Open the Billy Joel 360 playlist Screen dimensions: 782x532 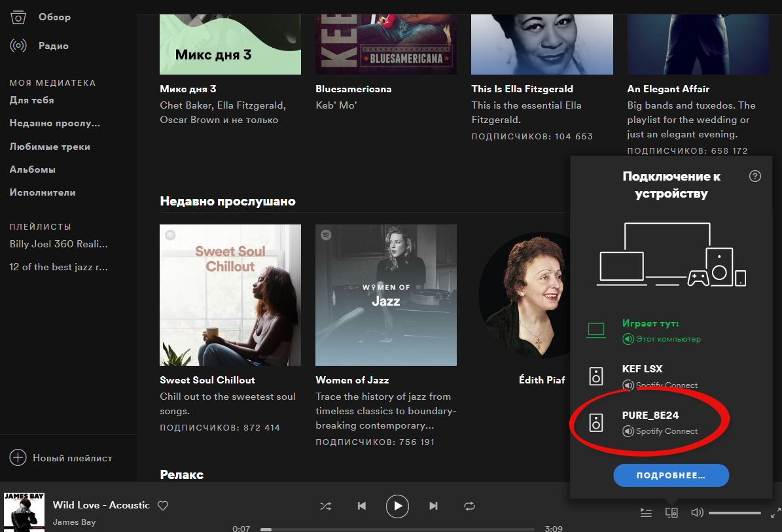tap(58, 244)
